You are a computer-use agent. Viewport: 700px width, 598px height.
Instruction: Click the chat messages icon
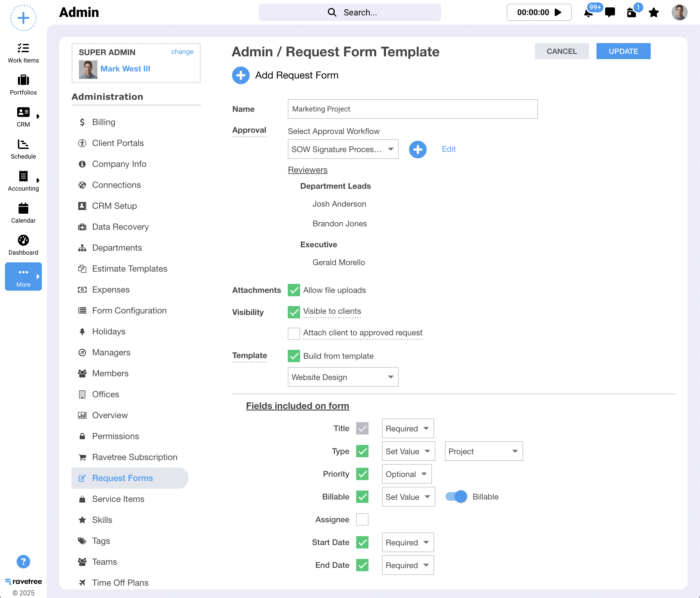tap(610, 13)
